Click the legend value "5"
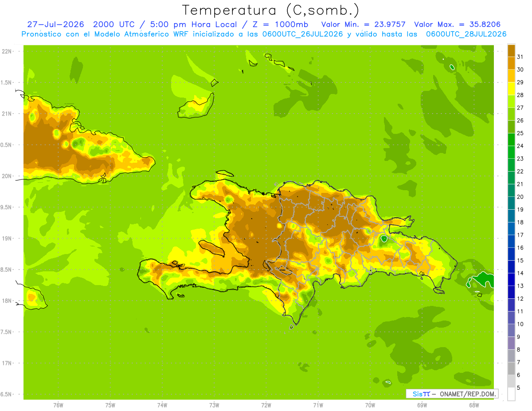 (x=519, y=388)
